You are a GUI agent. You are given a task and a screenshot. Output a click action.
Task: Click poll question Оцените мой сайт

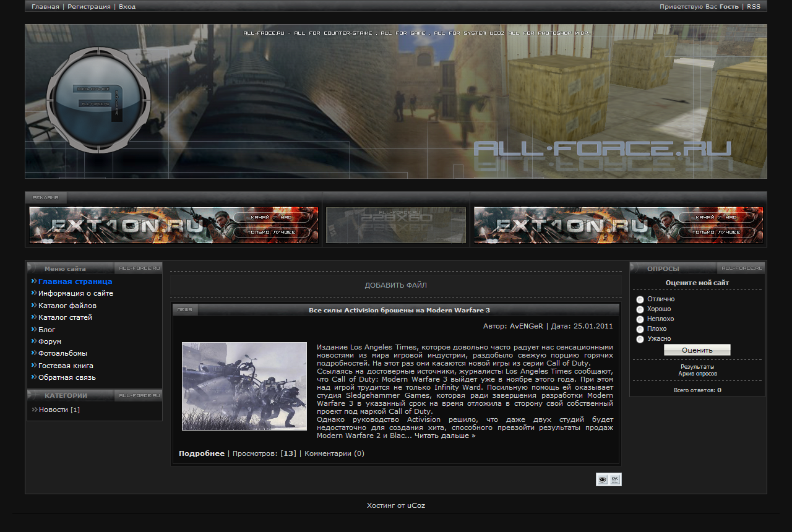pos(697,283)
